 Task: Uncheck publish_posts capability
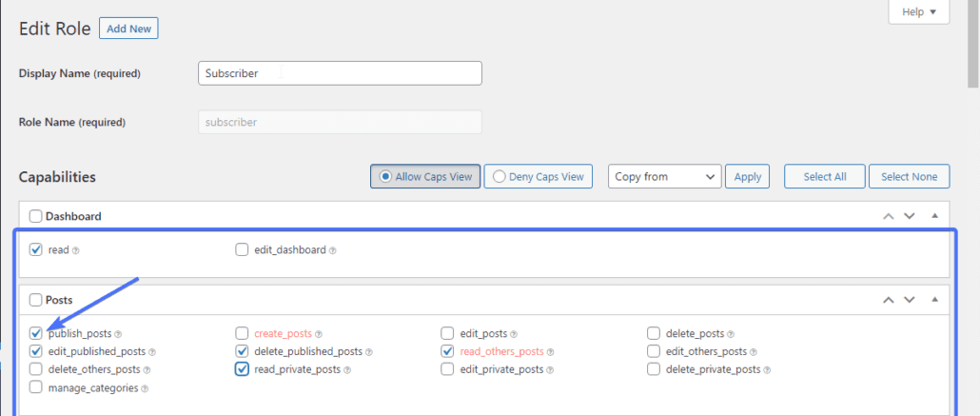click(x=35, y=333)
